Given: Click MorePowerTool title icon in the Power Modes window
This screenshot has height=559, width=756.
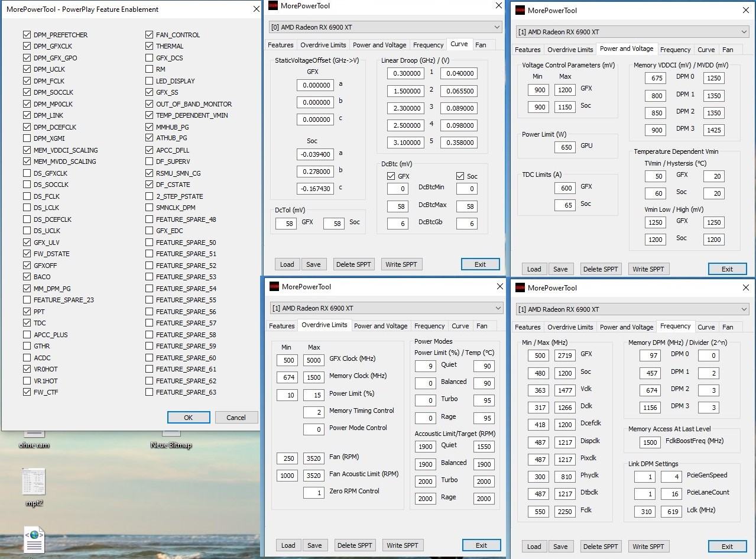Looking at the screenshot, I should 274,287.
